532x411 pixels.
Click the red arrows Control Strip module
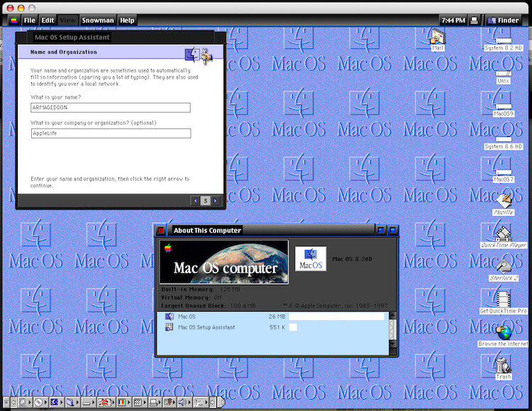tap(106, 402)
